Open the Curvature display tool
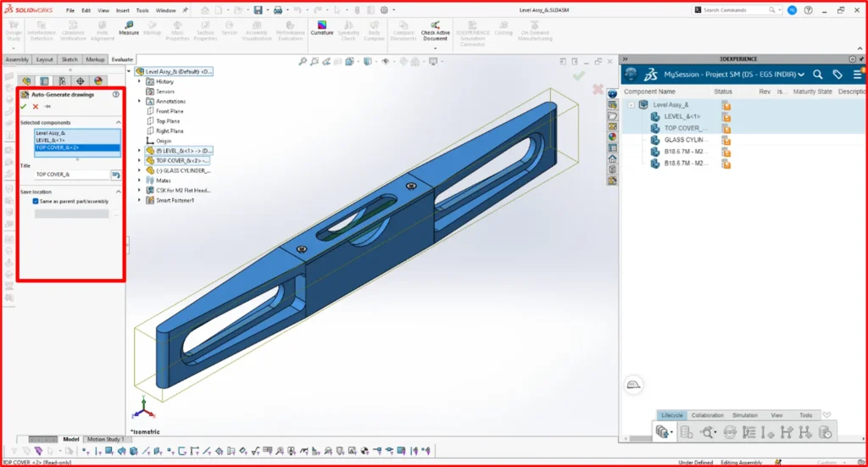The height and width of the screenshot is (467, 868). pyautogui.click(x=321, y=27)
